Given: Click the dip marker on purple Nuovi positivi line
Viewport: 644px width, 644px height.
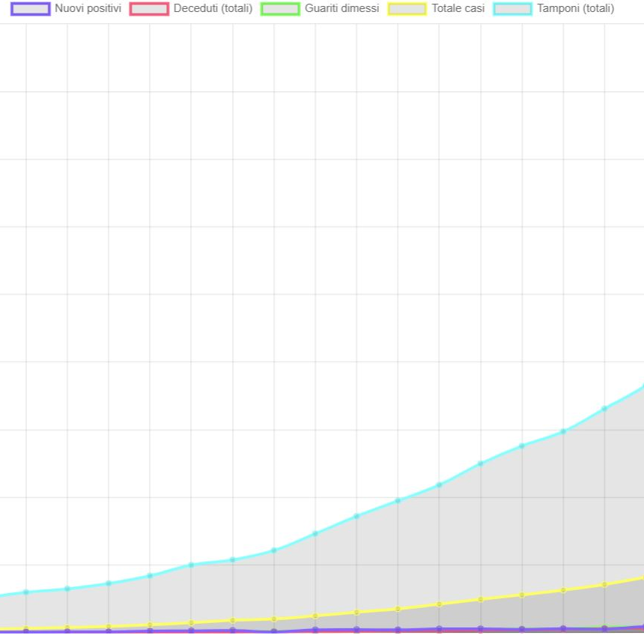Looking at the screenshot, I should [274, 632].
